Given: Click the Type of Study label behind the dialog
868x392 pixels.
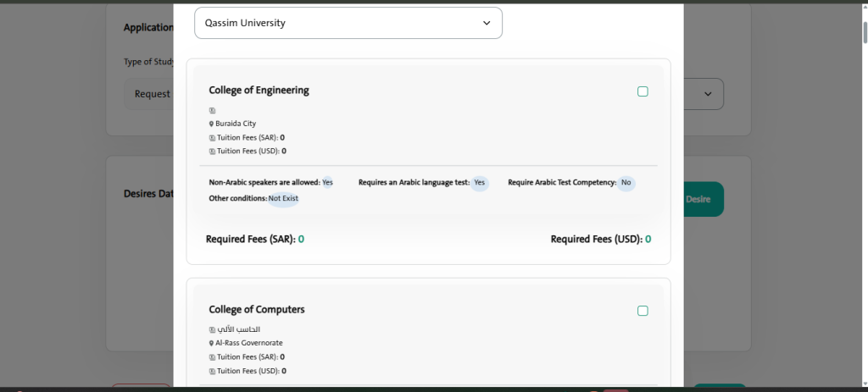Looking at the screenshot, I should point(149,62).
